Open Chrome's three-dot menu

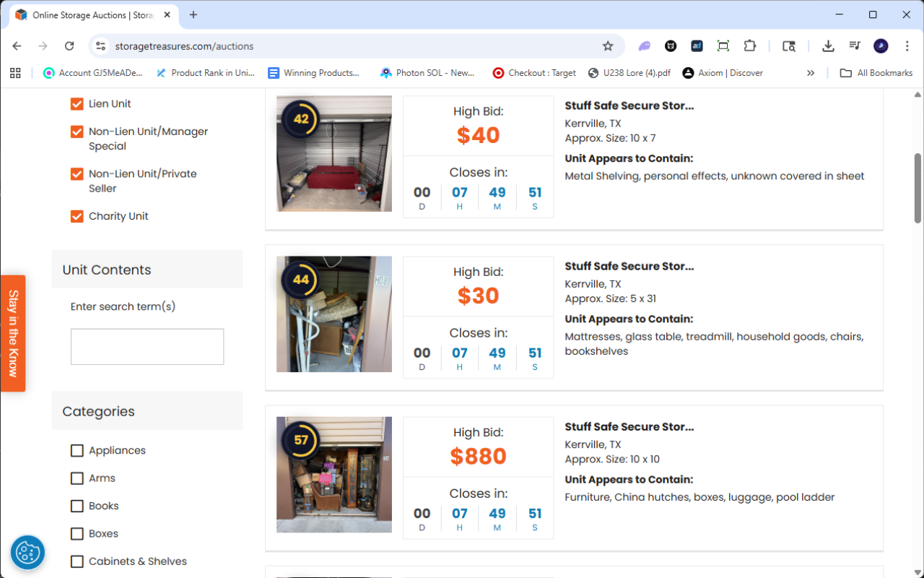(907, 46)
